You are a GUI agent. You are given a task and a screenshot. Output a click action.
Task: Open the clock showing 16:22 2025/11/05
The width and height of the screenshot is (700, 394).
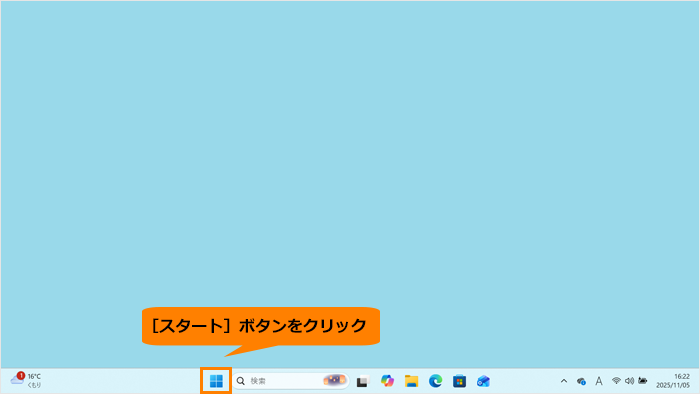pyautogui.click(x=673, y=381)
